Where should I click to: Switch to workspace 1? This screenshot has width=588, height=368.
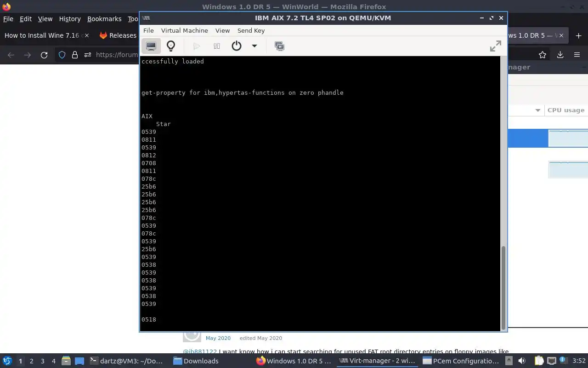tap(20, 361)
